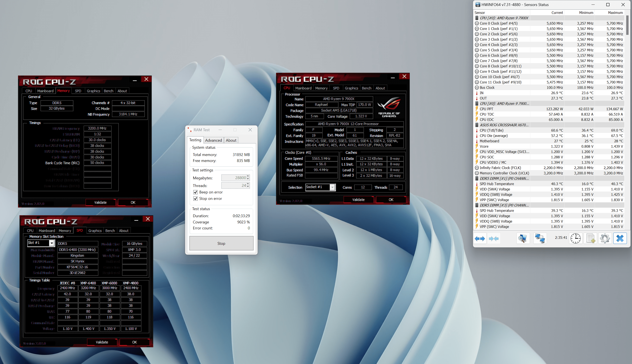Reset the HWiNFO clock timer icon
The width and height of the screenshot is (632, 364).
tap(575, 239)
